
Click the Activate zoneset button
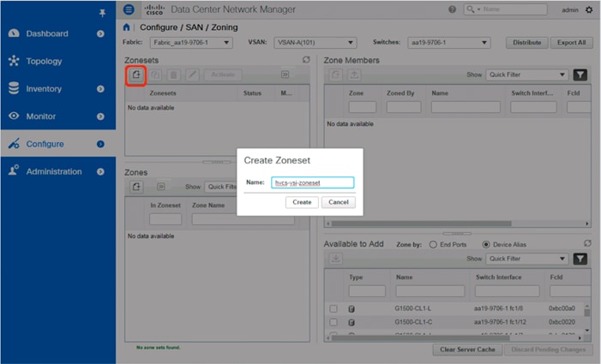coord(223,75)
